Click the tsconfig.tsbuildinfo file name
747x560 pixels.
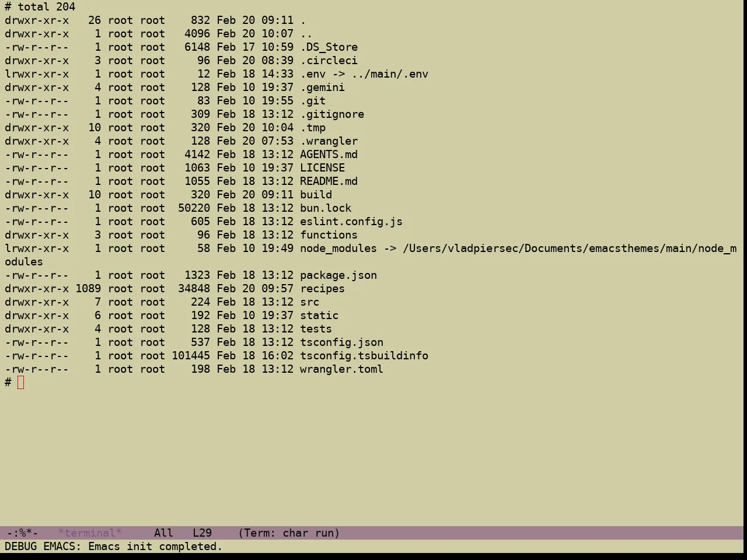[x=364, y=356]
